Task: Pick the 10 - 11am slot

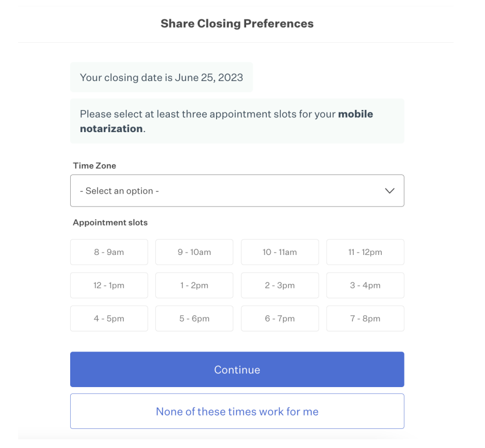Action: (x=280, y=252)
